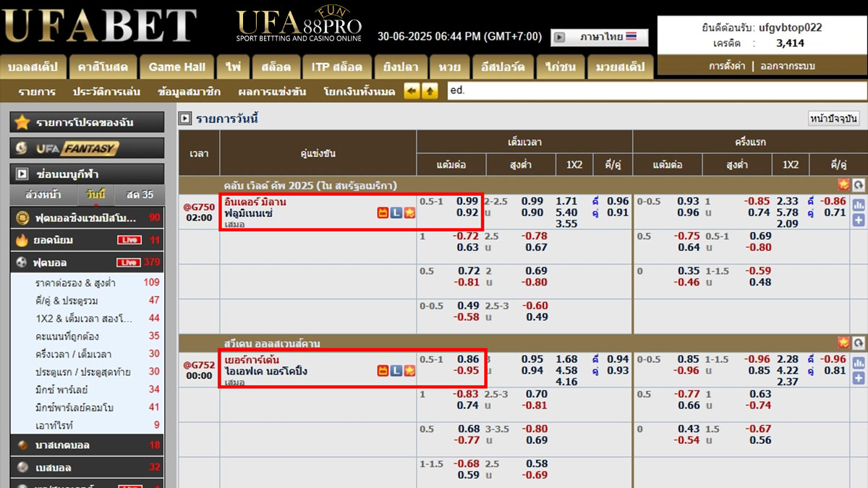Open คาสิโนสด tab

[x=103, y=67]
